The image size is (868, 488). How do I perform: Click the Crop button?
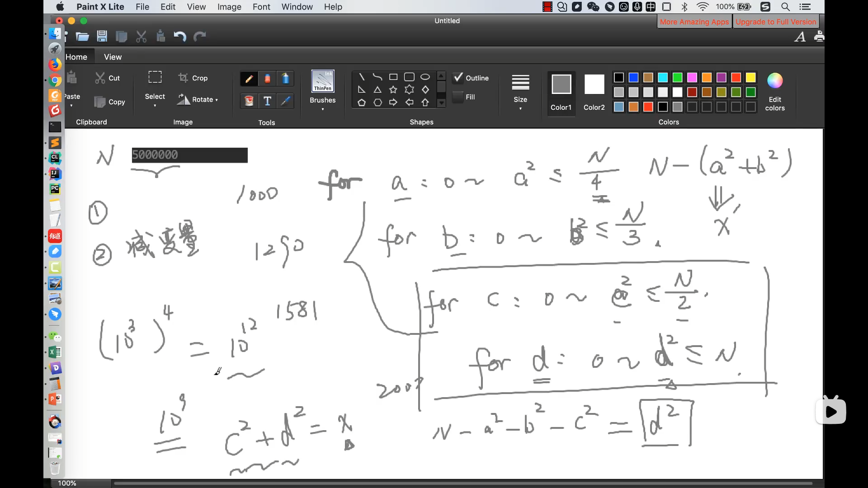click(193, 78)
